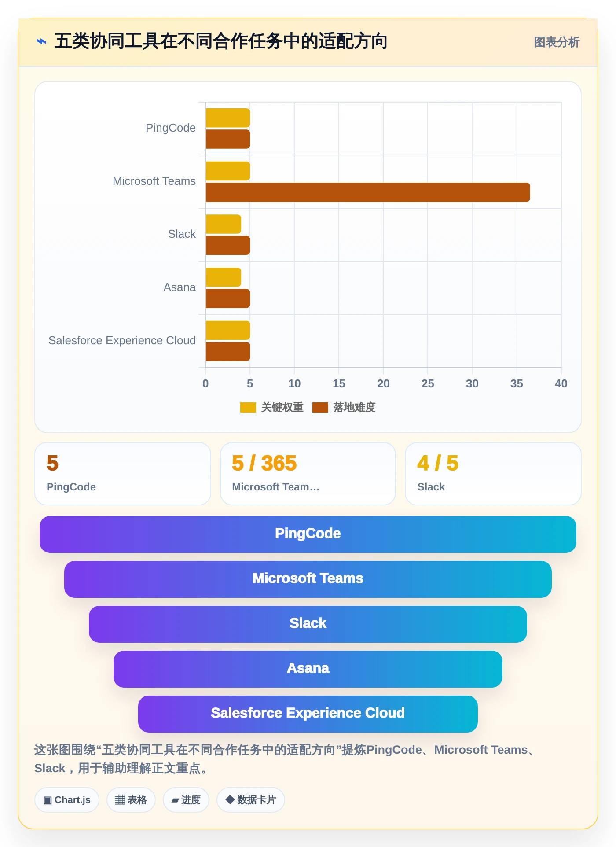The height and width of the screenshot is (847, 616).
Task: Click the 数据卡片 tag chip
Action: click(251, 800)
